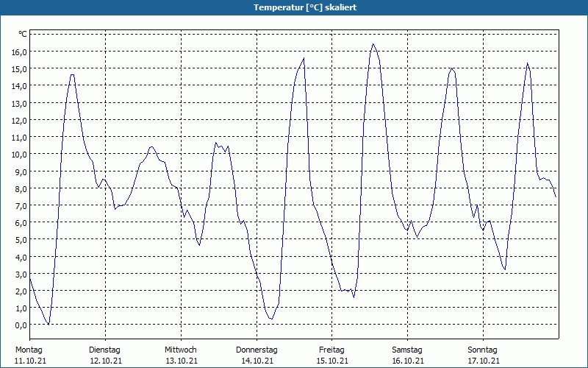This screenshot has width=588, height=368.
Task: Click the 4,0 y-axis label
Action: (23, 257)
